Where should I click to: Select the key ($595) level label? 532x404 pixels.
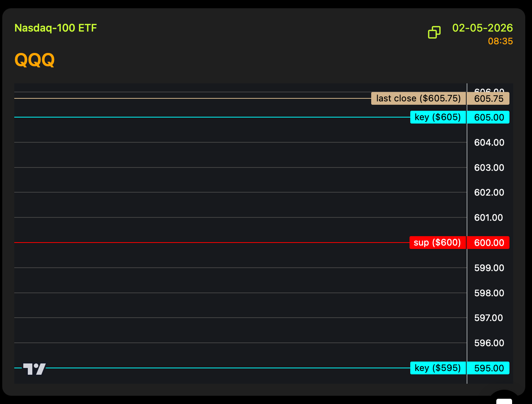click(x=438, y=368)
